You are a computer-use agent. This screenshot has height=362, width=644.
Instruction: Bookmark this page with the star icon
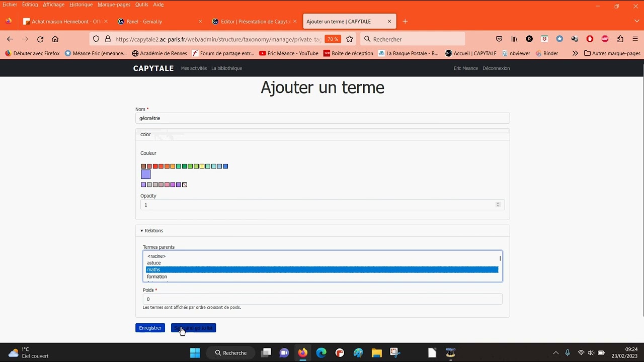(x=350, y=39)
